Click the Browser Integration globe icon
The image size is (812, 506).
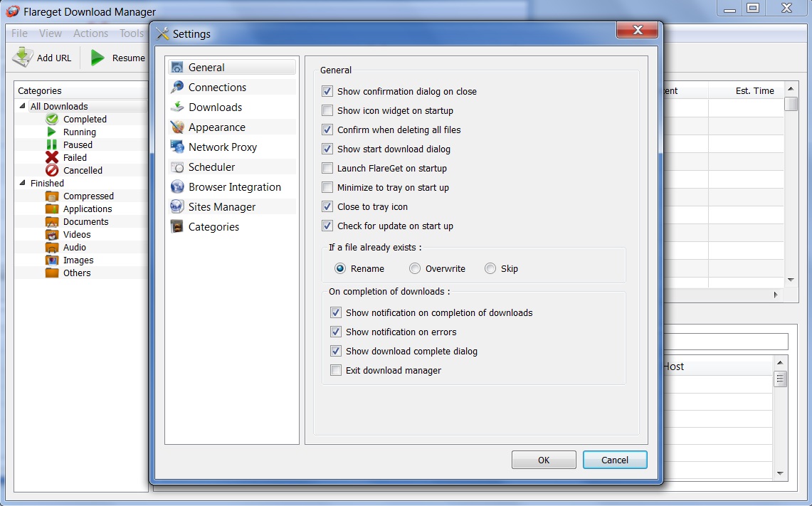(x=177, y=186)
